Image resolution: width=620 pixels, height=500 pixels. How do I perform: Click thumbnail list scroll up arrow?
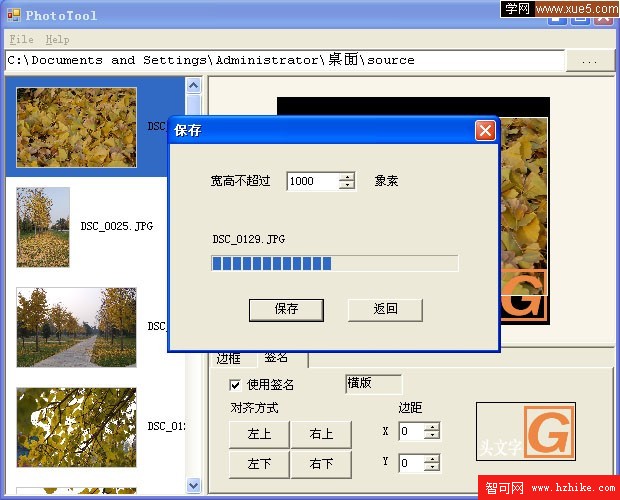(x=194, y=85)
